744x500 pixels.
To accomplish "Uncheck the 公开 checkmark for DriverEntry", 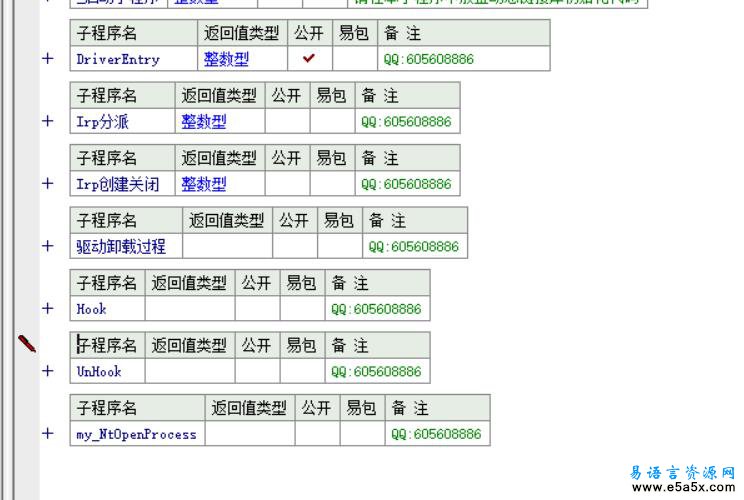I will tap(309, 59).
